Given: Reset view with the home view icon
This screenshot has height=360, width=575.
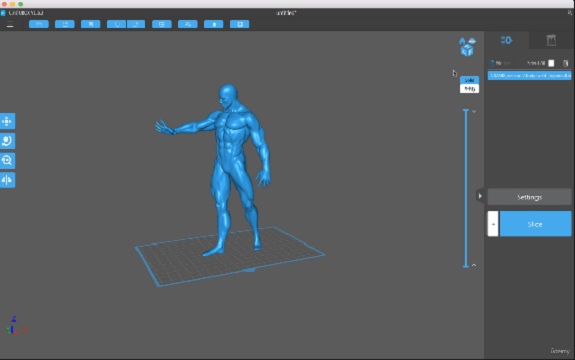Looking at the screenshot, I should point(462,41).
